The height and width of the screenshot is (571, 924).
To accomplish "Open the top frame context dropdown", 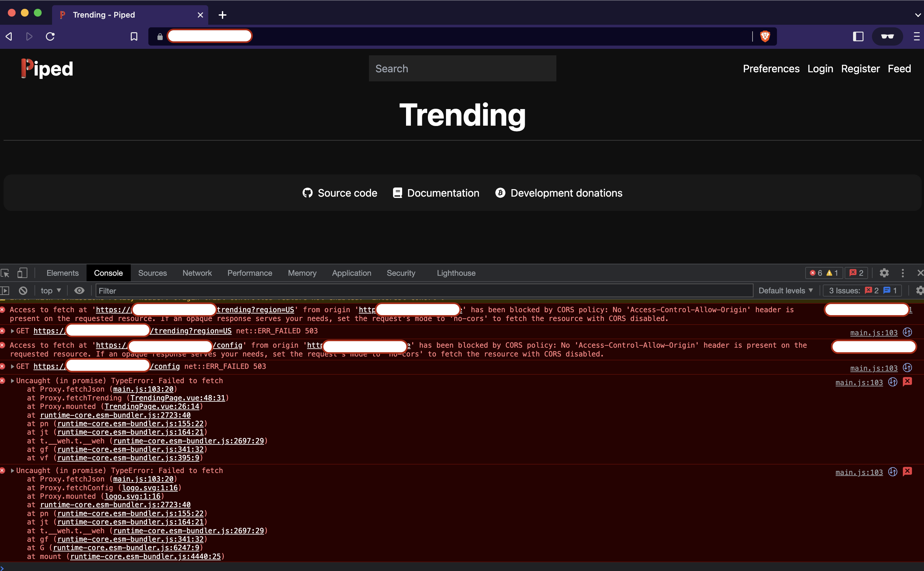I will coord(50,290).
